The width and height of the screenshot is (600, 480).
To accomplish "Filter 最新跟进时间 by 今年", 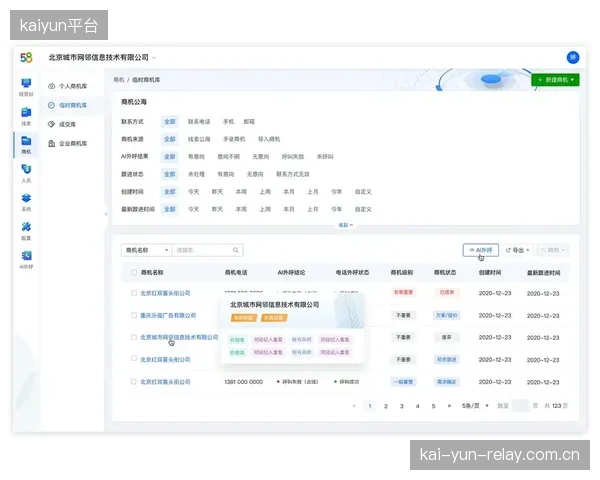I will click(x=336, y=209).
